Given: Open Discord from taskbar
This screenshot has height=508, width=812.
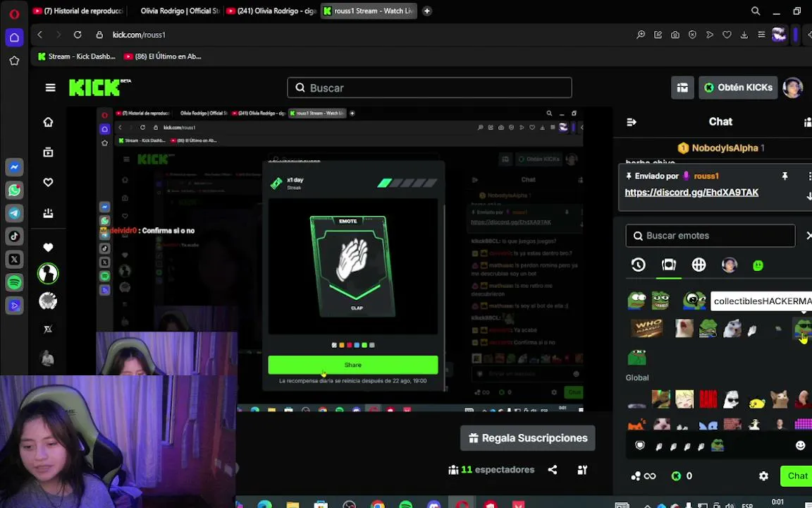Looking at the screenshot, I should (433, 505).
